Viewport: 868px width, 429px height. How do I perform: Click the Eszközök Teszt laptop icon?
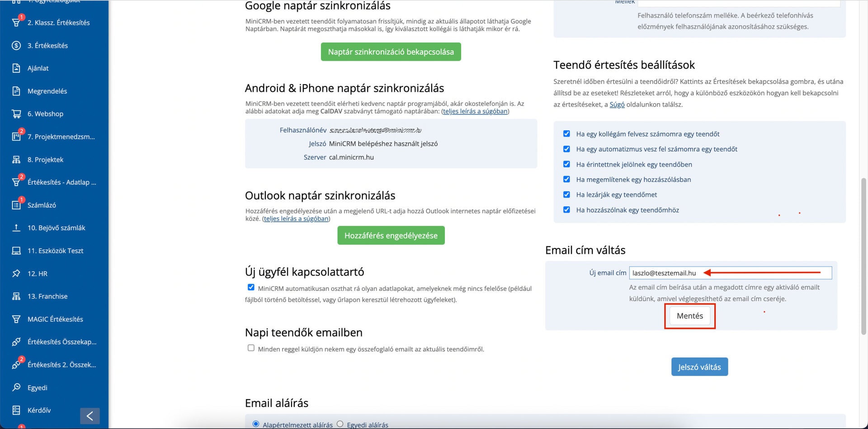16,251
